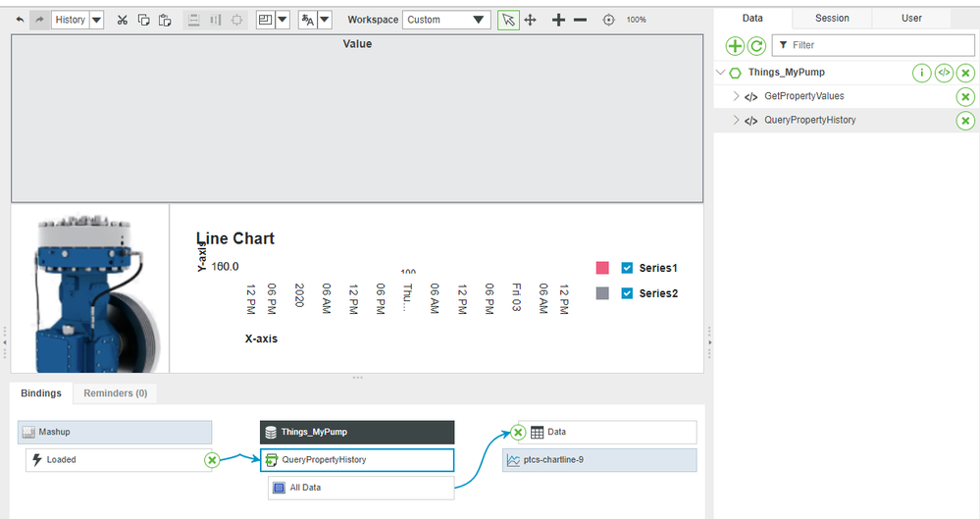
Task: Click the cut scissors icon
Action: click(123, 20)
